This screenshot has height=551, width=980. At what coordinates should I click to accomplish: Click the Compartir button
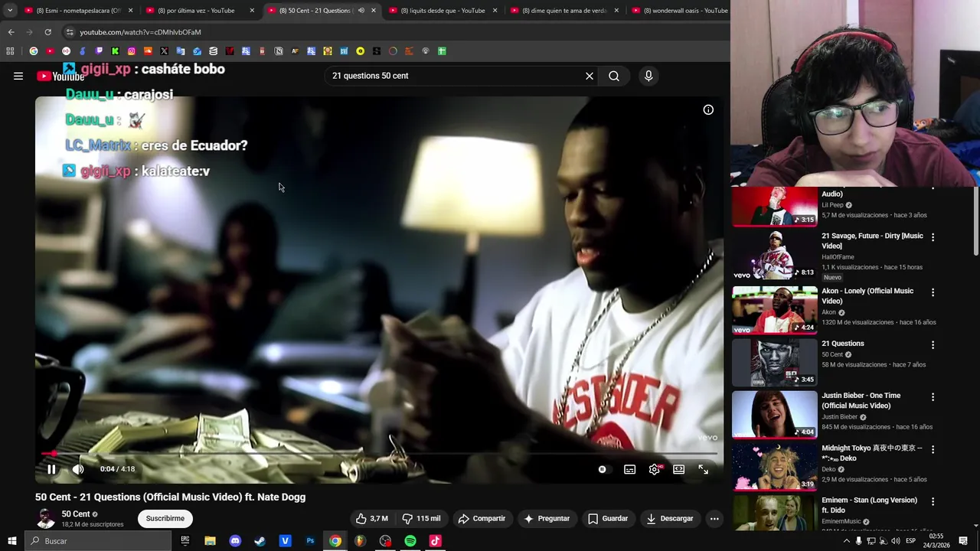coord(482,518)
